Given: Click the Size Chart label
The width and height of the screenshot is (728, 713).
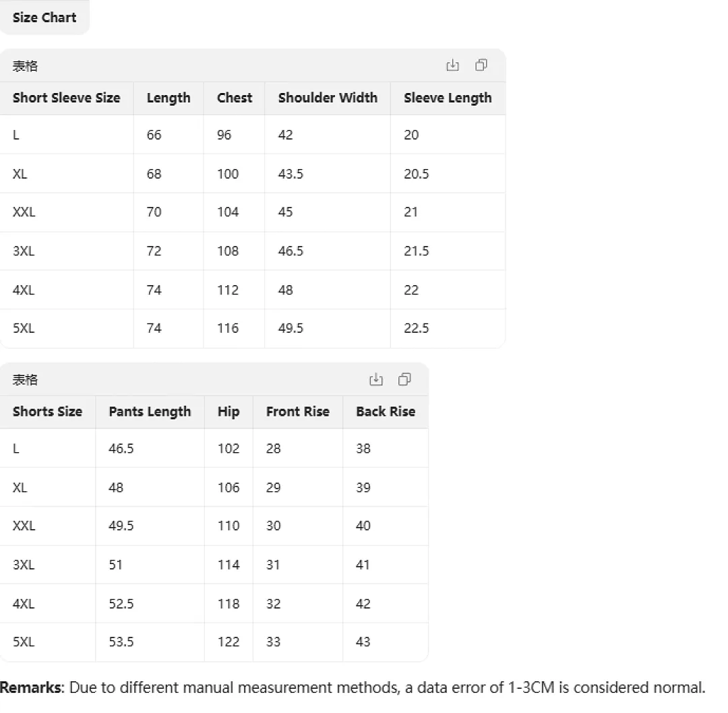Looking at the screenshot, I should pos(44,18).
